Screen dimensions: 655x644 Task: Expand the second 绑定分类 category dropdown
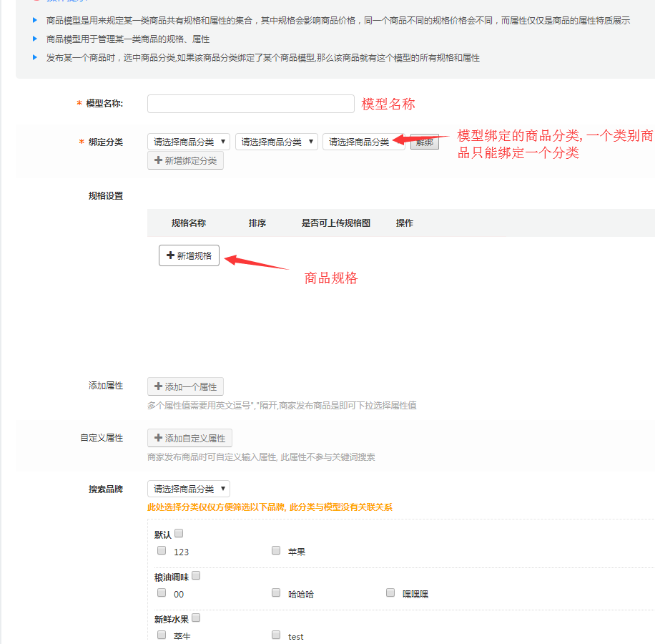tap(277, 142)
